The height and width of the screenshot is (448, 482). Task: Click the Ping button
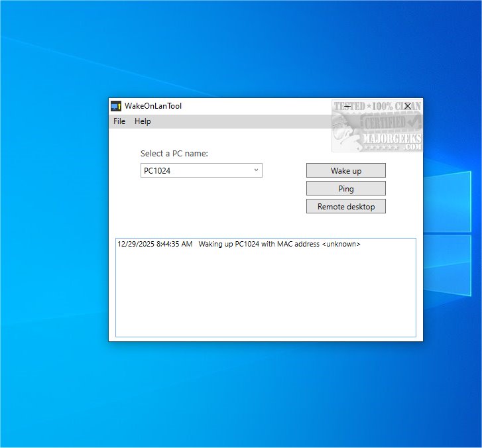[x=346, y=188]
